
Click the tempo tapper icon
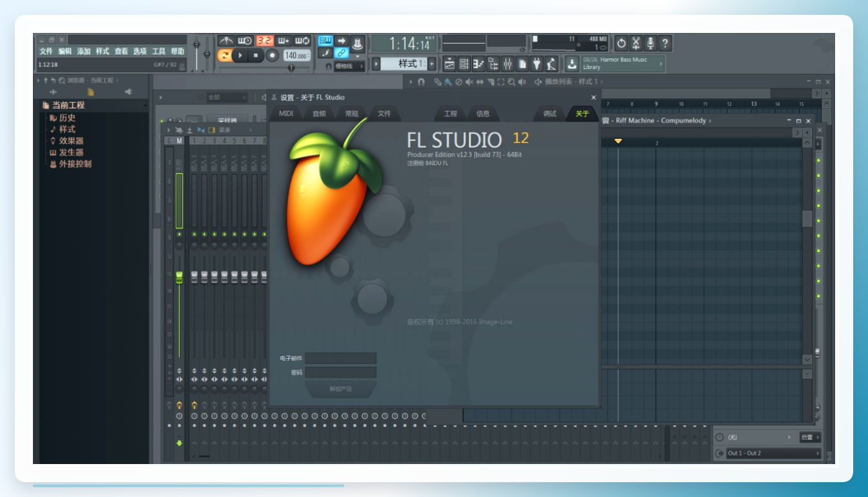tap(551, 63)
